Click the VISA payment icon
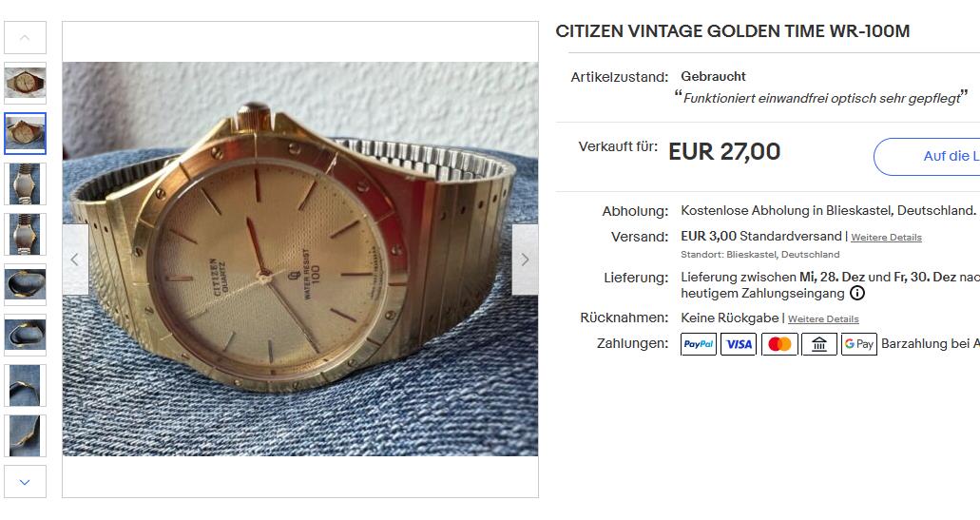Screen dimensions: 980x520 [739, 344]
